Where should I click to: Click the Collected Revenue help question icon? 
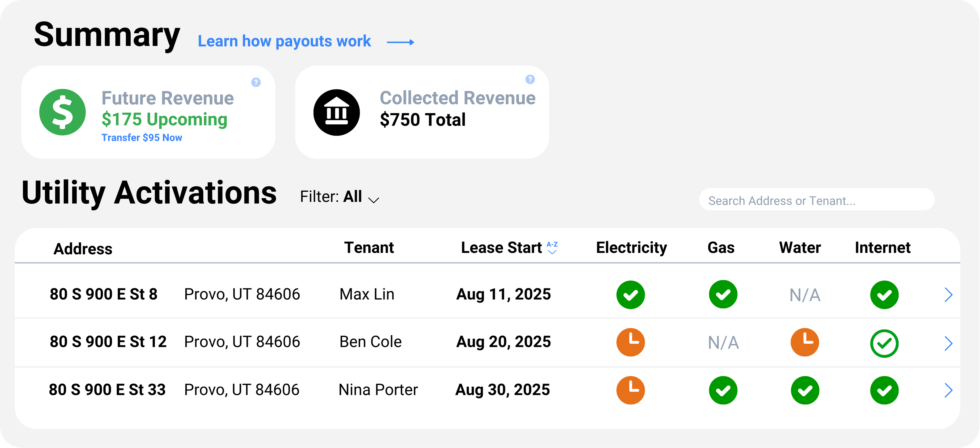pyautogui.click(x=530, y=79)
